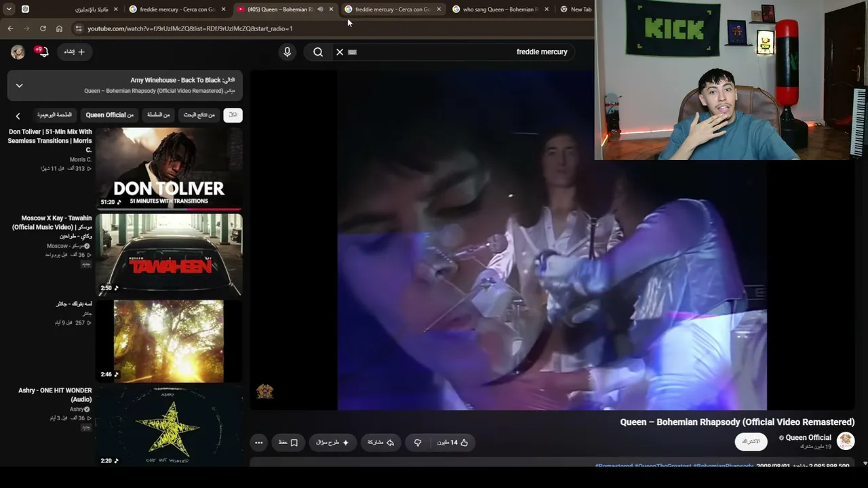Select the 'من السلسلة' filter chip
868x488 pixels.
pos(159,115)
